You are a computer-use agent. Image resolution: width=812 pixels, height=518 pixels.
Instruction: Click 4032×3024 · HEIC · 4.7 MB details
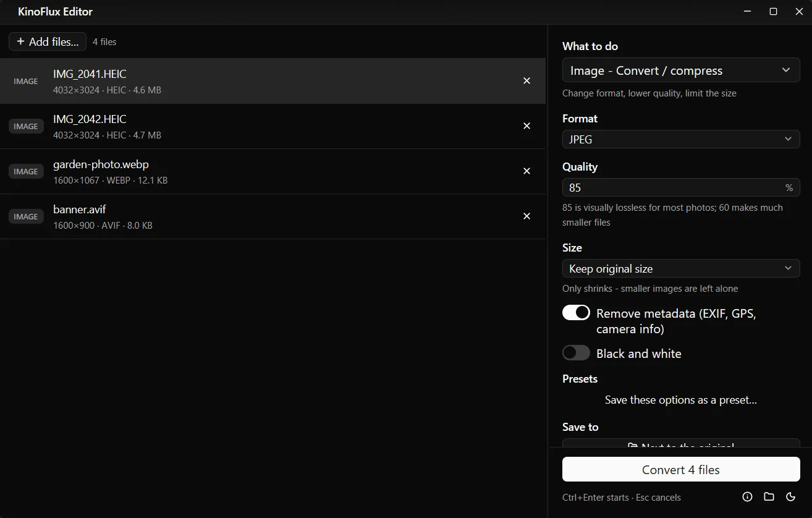[107, 135]
